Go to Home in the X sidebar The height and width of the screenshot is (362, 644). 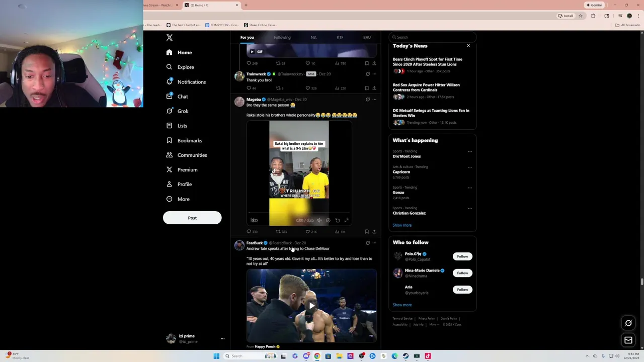click(179, 52)
